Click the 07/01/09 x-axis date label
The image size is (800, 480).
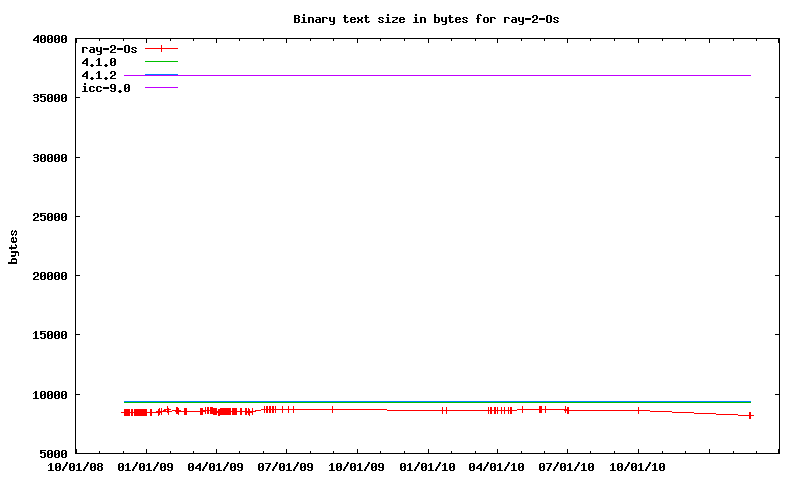pyautogui.click(x=286, y=467)
